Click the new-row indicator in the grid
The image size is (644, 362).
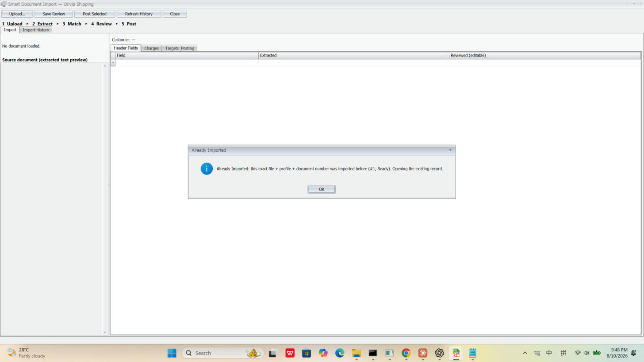113,63
